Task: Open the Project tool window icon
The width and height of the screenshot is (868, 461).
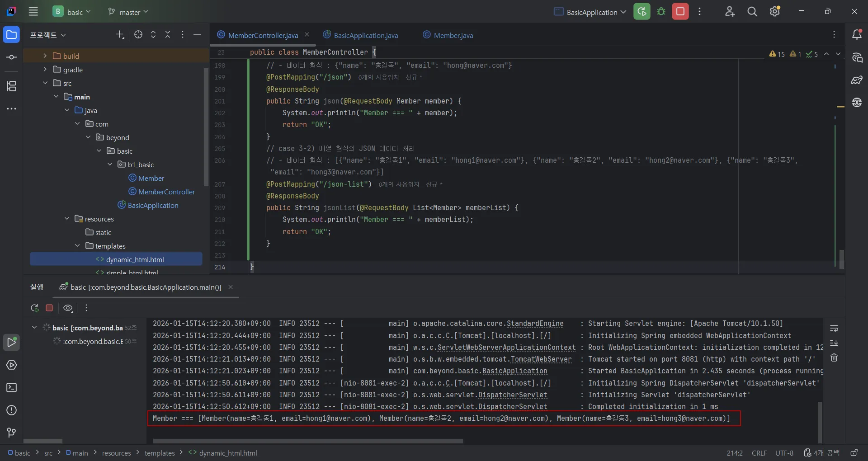Action: point(11,35)
